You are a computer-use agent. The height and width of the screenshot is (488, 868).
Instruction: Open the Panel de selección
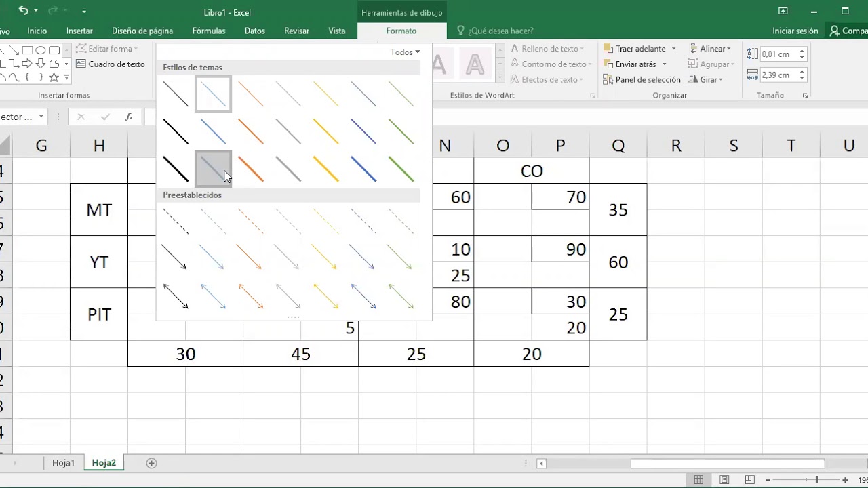(x=642, y=80)
